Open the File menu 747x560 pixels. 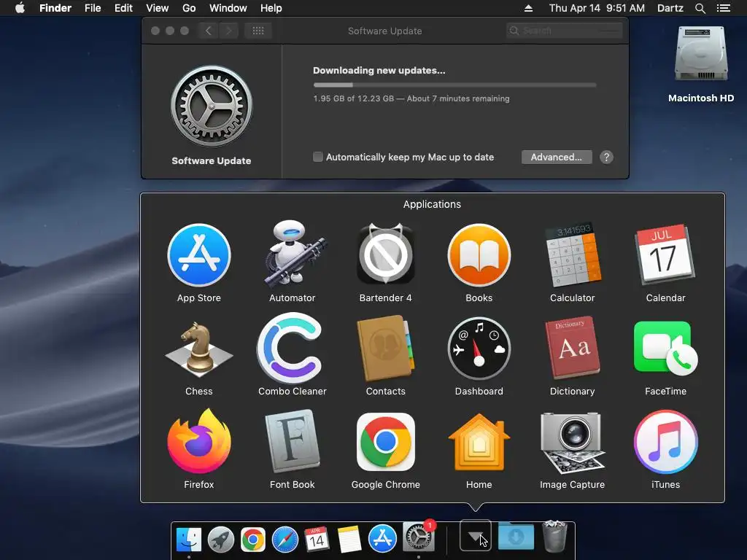[93, 8]
